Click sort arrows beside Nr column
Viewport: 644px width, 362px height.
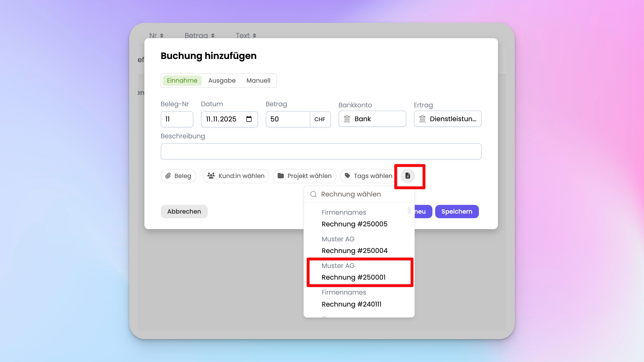[x=162, y=36]
